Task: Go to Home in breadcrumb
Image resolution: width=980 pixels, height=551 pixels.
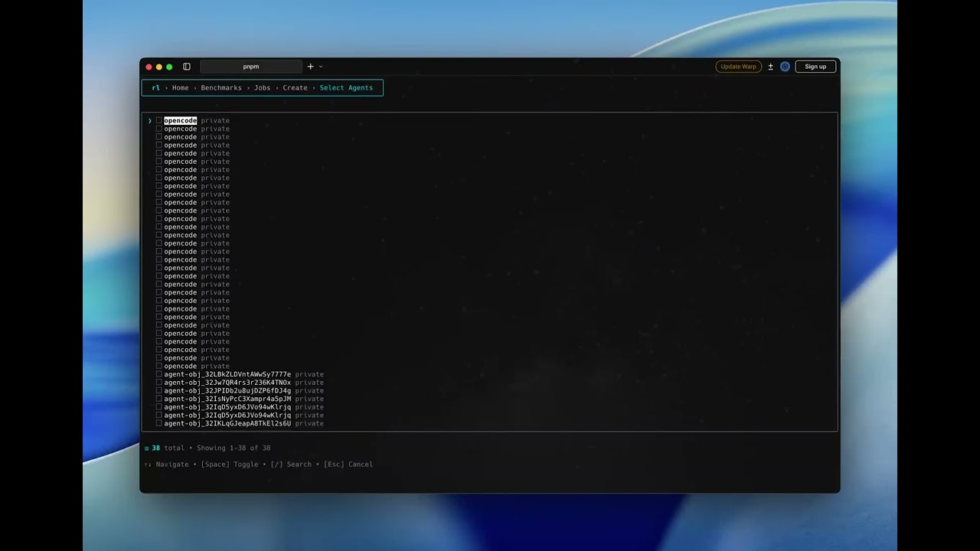Action: coord(180,88)
